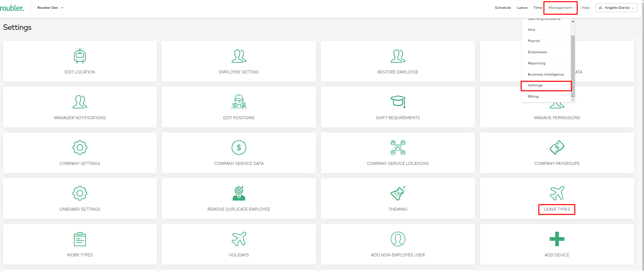This screenshot has width=644, height=271.
Task: Expand the Roubler Dev company dropdown
Action: coord(51,8)
